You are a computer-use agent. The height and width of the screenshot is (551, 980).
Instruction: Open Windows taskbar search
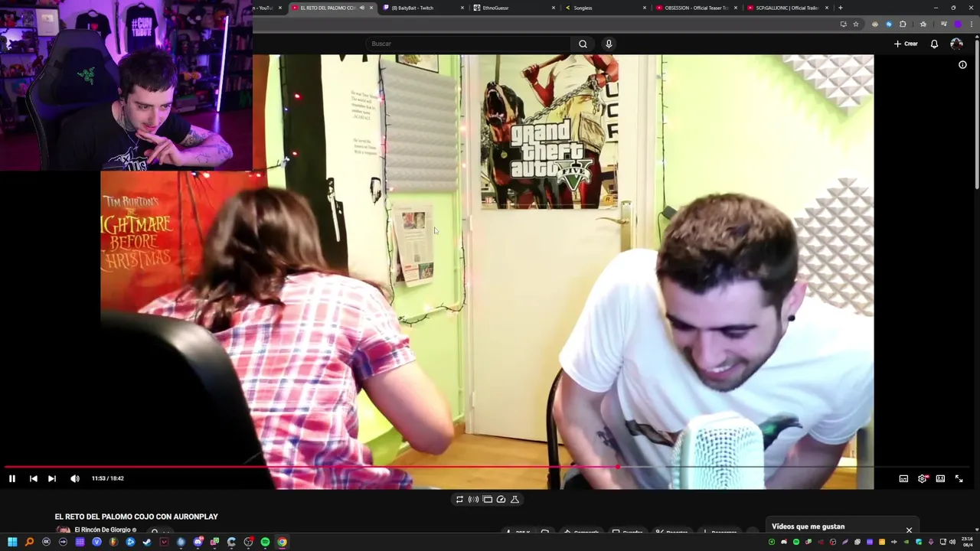pos(29,542)
